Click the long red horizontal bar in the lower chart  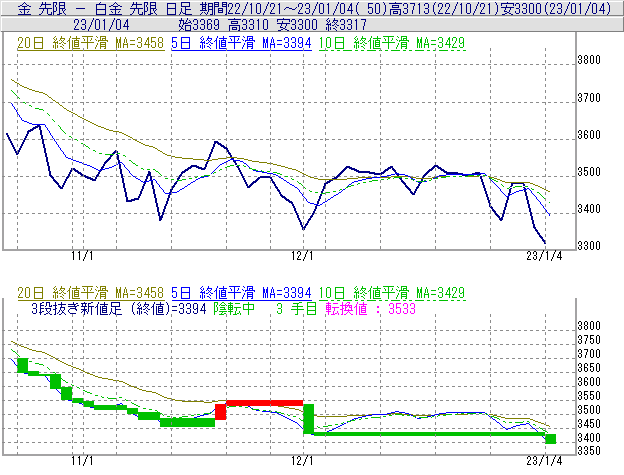click(265, 403)
